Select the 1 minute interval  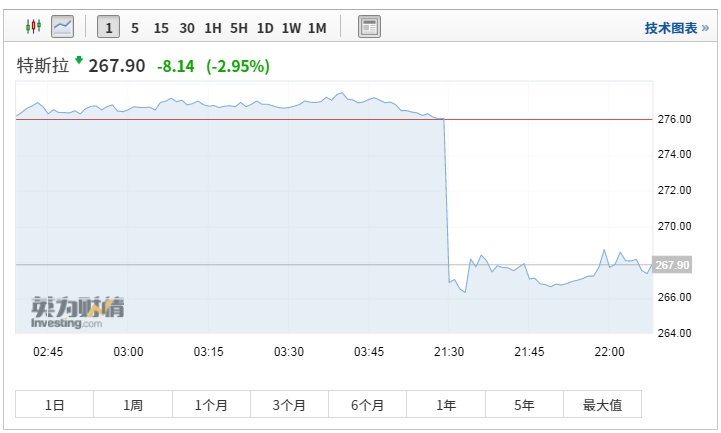point(108,28)
